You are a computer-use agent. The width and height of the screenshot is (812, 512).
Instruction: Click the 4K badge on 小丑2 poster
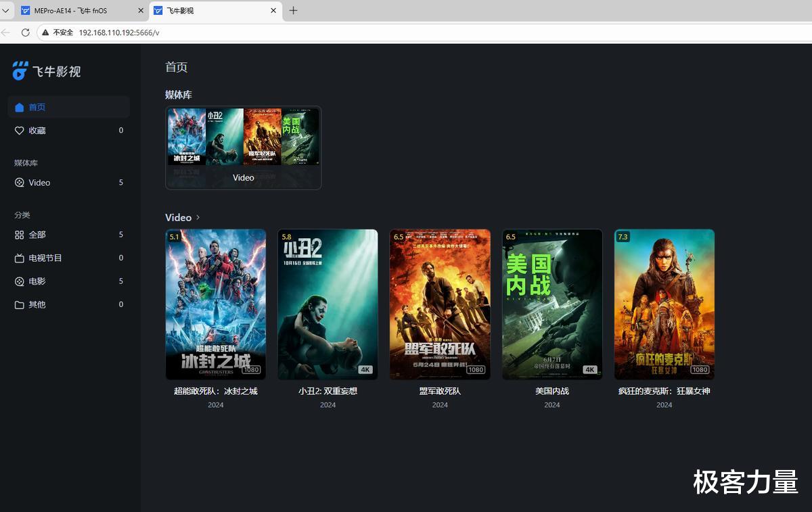click(x=365, y=370)
